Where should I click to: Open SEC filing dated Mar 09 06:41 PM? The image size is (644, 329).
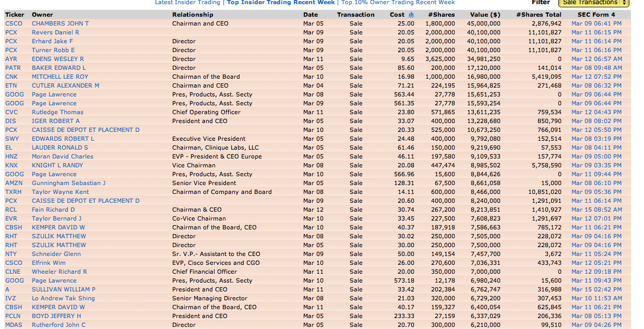point(596,23)
